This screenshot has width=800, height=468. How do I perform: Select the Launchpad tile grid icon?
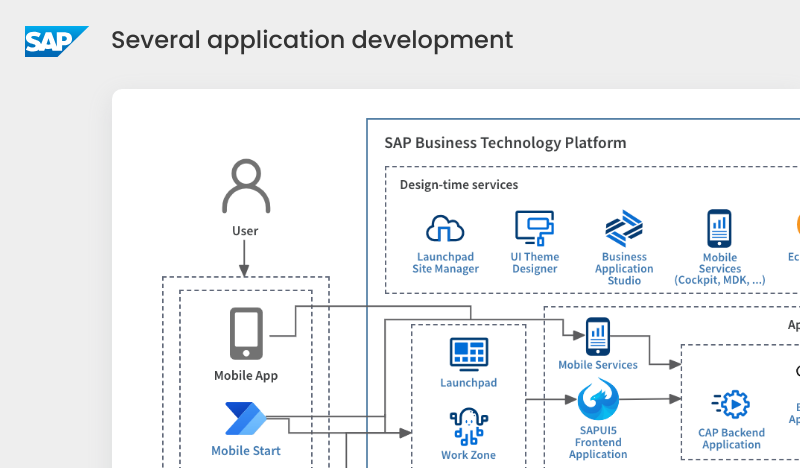pyautogui.click(x=468, y=354)
